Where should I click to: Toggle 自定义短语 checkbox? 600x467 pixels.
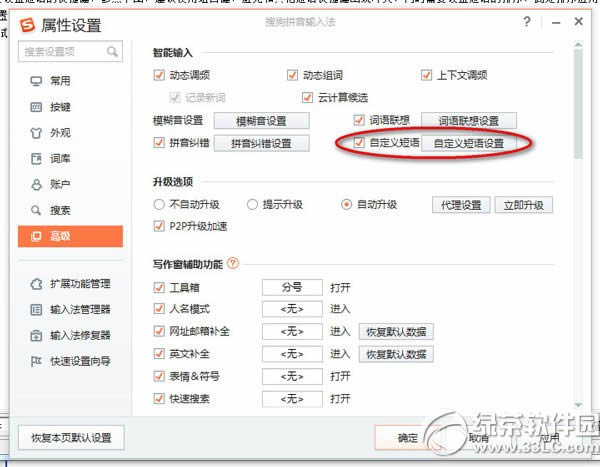click(359, 143)
